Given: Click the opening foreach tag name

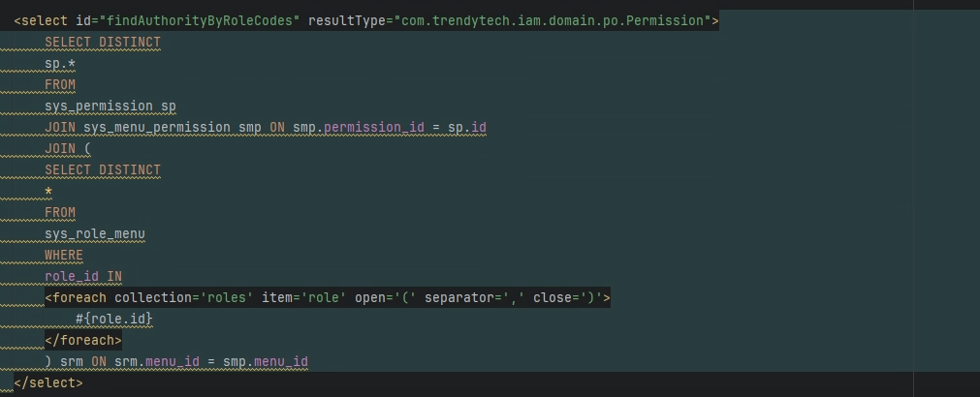Looking at the screenshot, I should 79,297.
